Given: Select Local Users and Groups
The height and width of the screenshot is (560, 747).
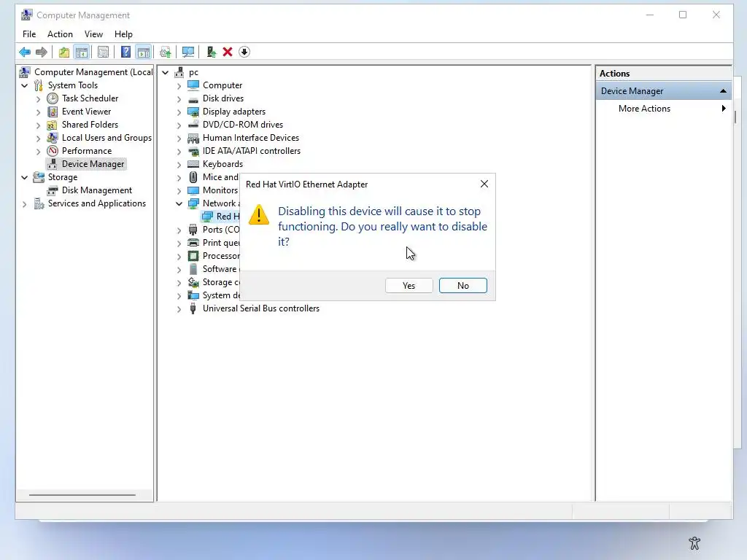Looking at the screenshot, I should click(107, 138).
